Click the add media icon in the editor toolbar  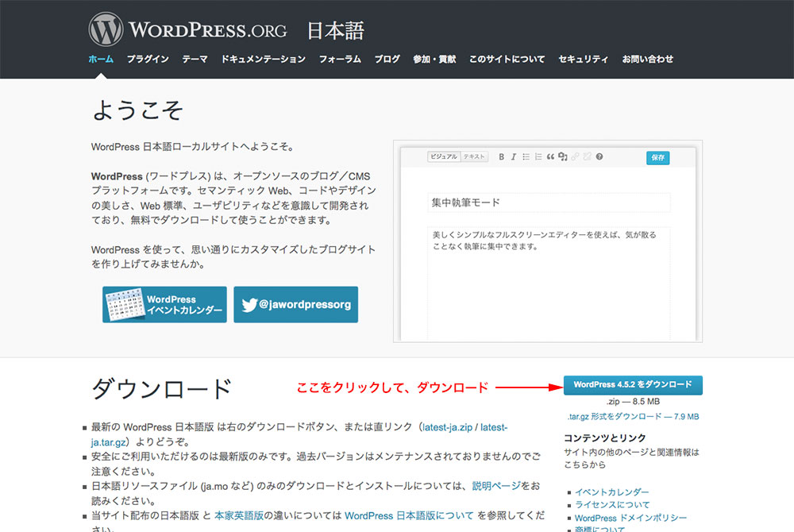click(x=563, y=157)
